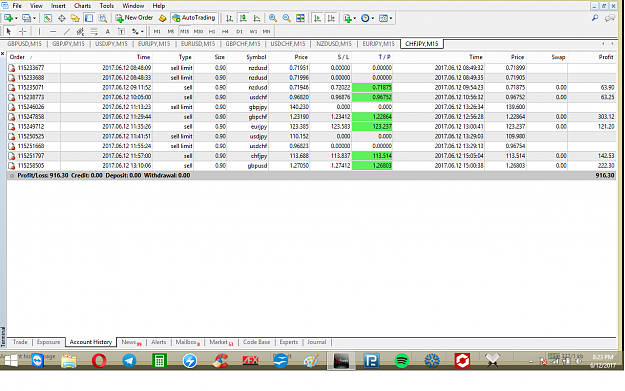Select the Candlesticks chart icon
This screenshot has height=391, width=625.
(243, 18)
